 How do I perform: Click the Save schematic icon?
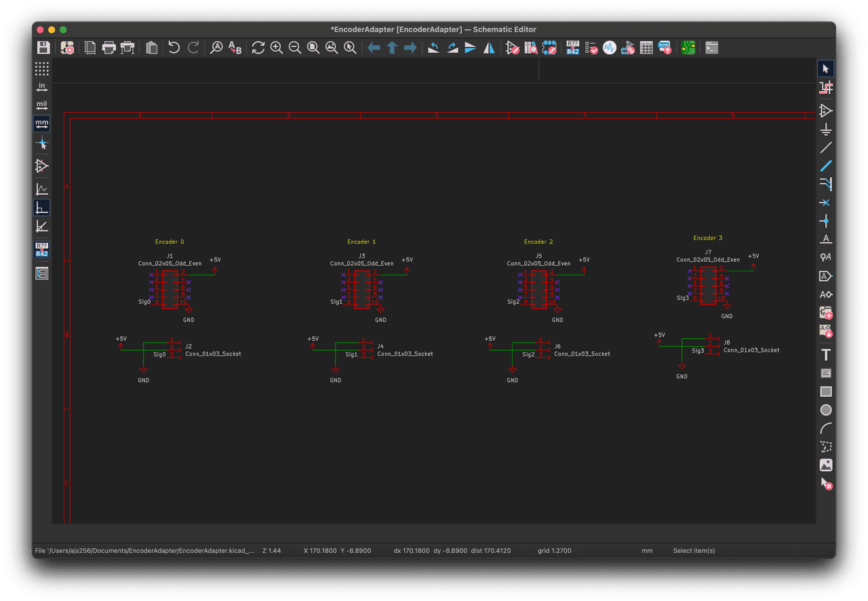click(43, 47)
